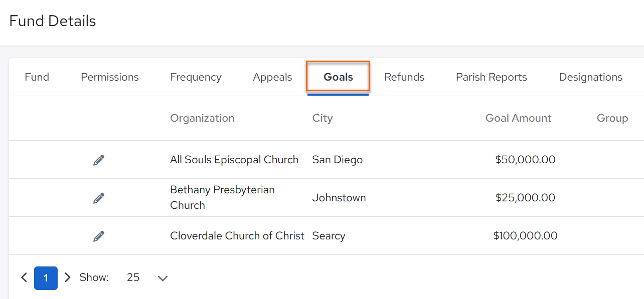Switch to the Parish Reports tab
The width and height of the screenshot is (644, 299).
(x=492, y=77)
